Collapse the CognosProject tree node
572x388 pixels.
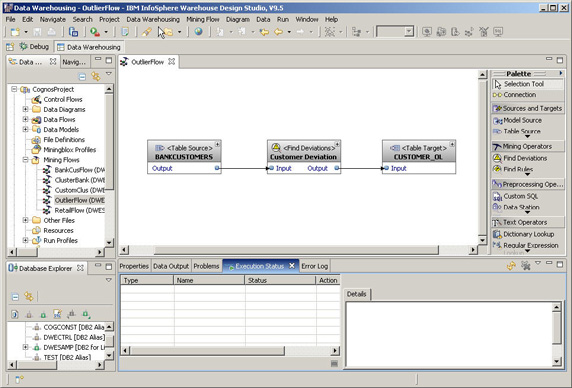[14, 89]
